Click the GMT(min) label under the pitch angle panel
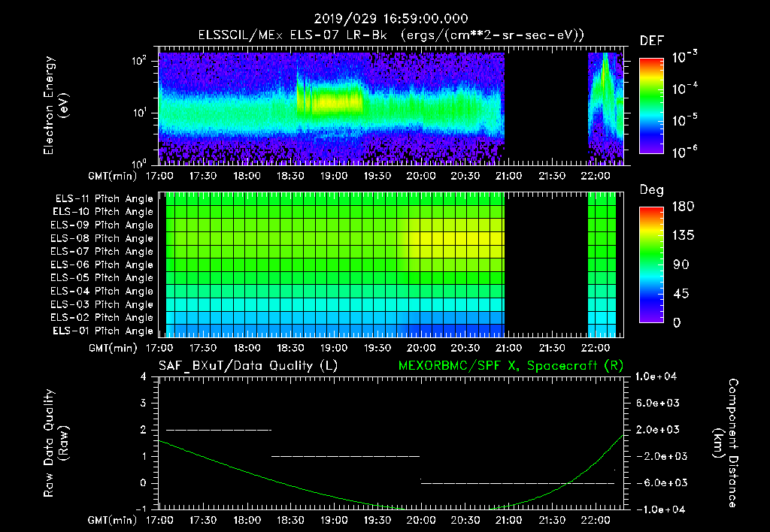 point(113,348)
